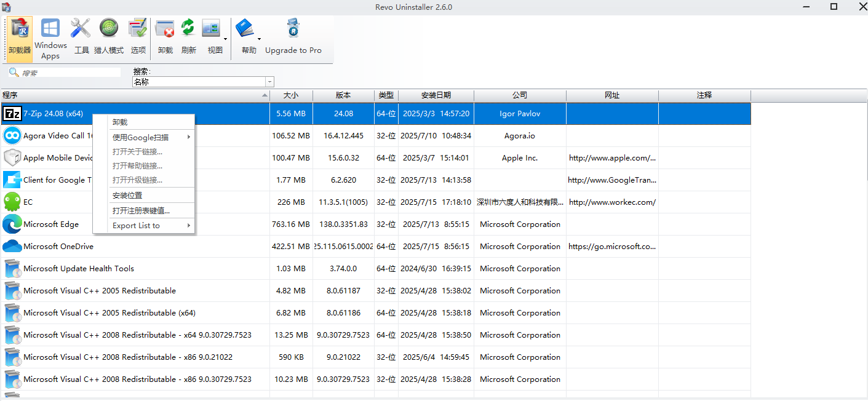This screenshot has width=868, height=401.
Task: Click the Apple Mobile Device icon
Action: tap(12, 158)
